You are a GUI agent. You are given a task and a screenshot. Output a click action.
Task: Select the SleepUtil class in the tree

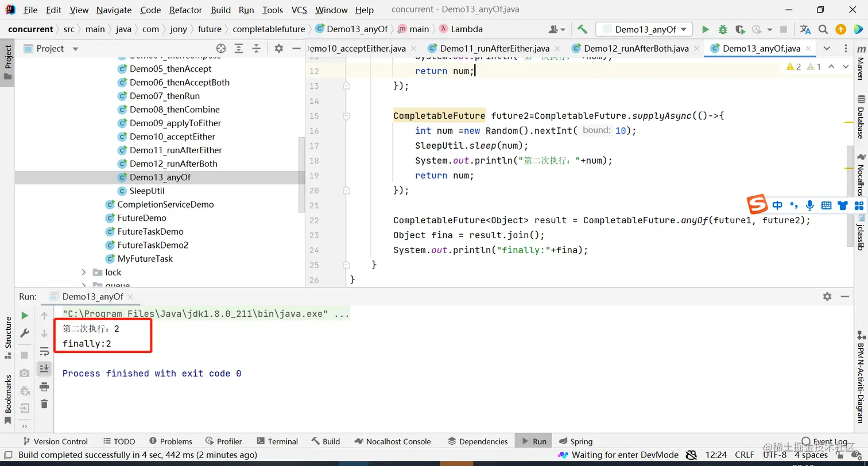coord(147,191)
